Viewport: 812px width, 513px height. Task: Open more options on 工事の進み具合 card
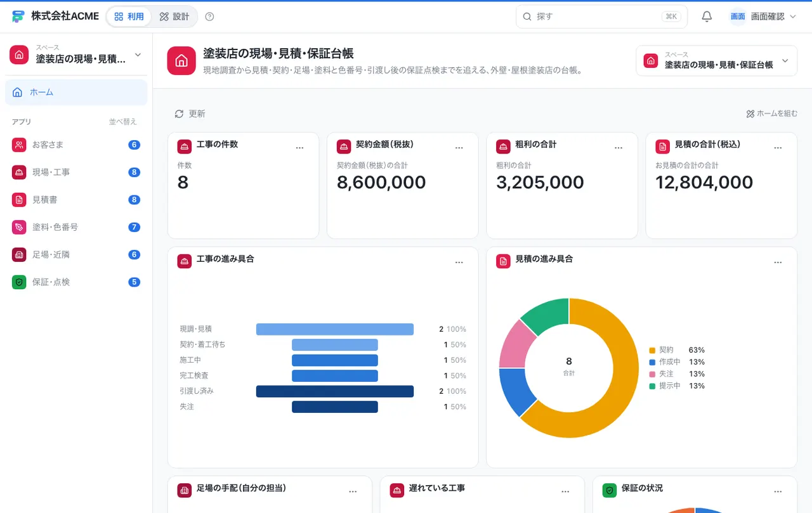[x=459, y=263]
